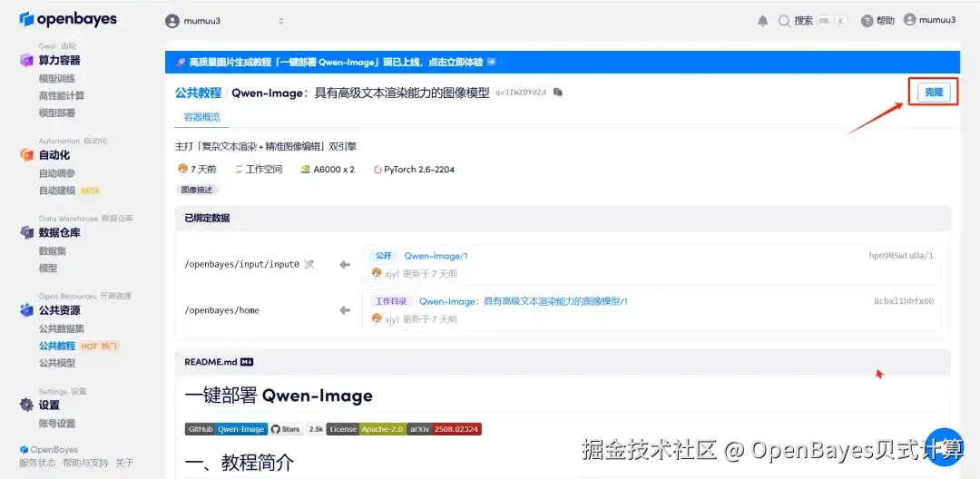Click the 公共资源 section icon
This screenshot has height=479, width=980.
pos(26,310)
